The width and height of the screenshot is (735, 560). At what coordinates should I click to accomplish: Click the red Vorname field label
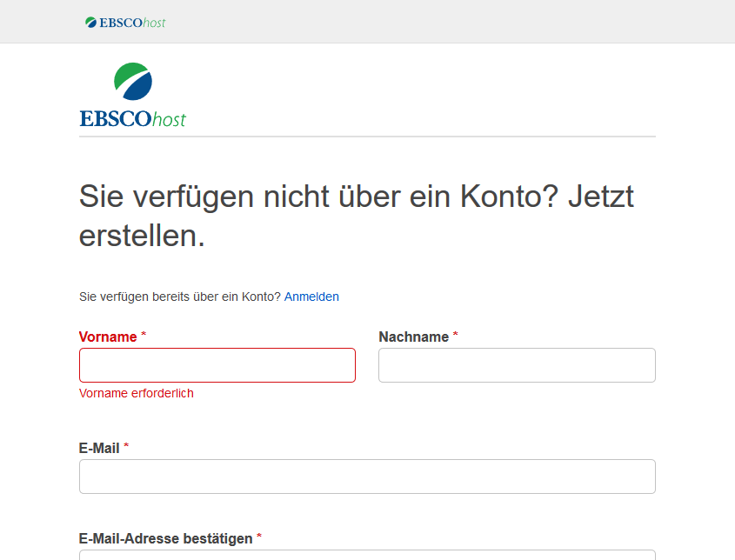(108, 337)
